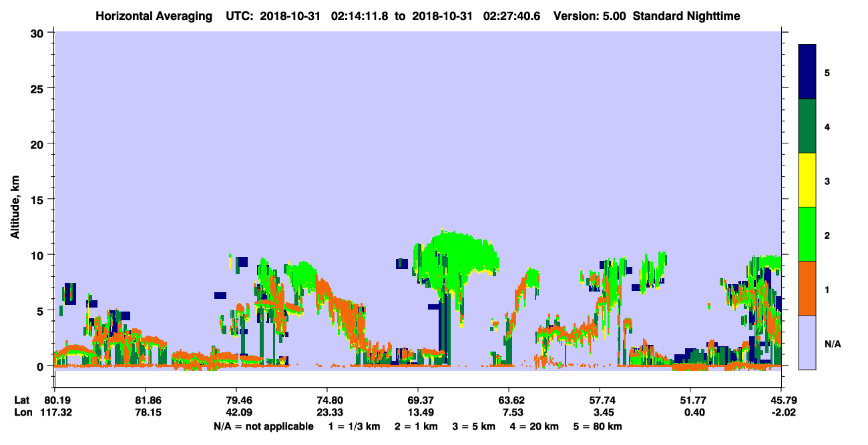The image size is (868, 445).
Task: Click longitude value 13.49
Action: [418, 412]
